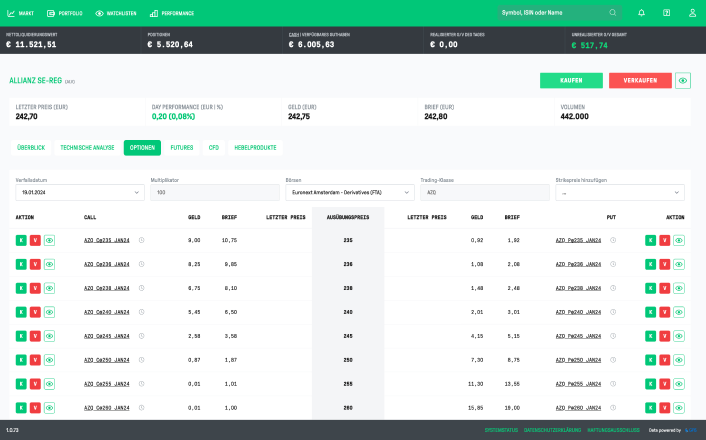
Task: Switch to the Technische Analyse tab
Action: tap(87, 147)
